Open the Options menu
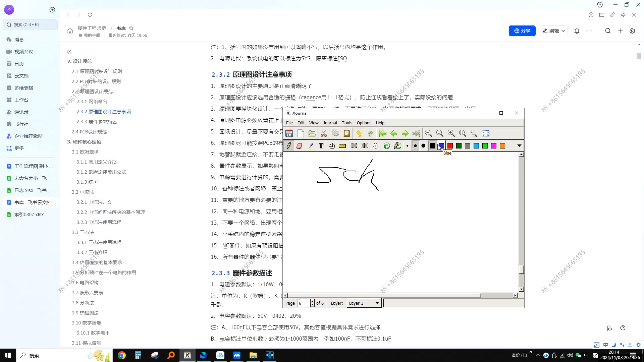 (x=364, y=123)
